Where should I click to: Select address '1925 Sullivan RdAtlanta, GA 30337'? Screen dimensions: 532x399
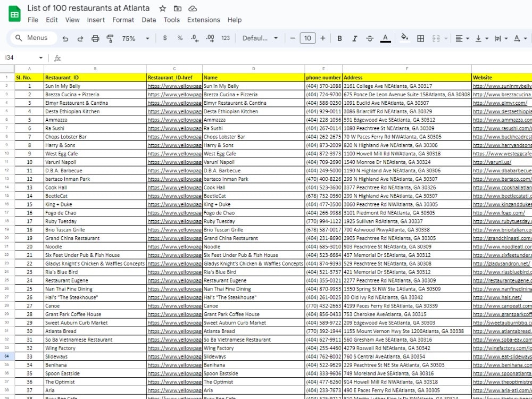click(x=407, y=221)
